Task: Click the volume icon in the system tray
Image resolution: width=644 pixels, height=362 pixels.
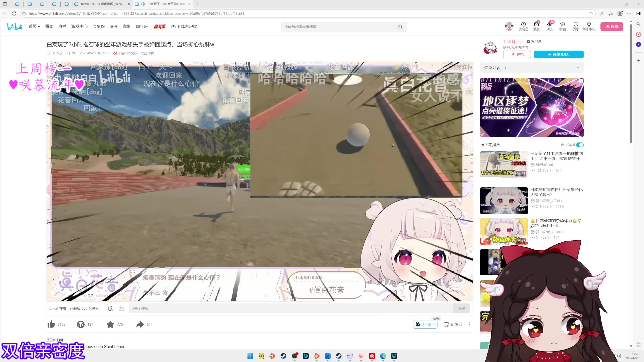Action: (620, 356)
